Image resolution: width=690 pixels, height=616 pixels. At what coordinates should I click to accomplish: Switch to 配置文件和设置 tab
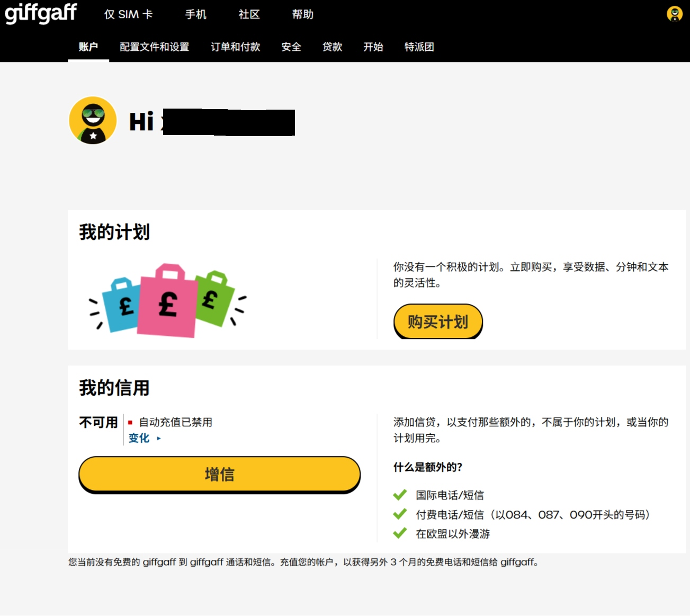(154, 47)
